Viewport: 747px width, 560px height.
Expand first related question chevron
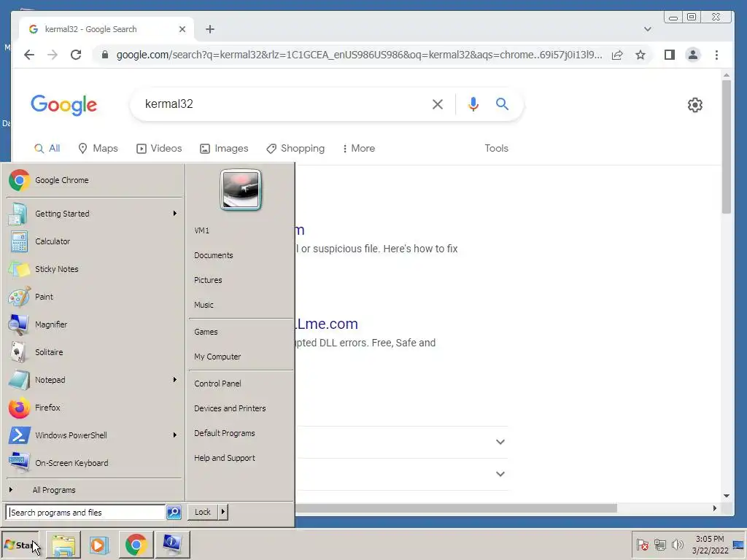500,442
